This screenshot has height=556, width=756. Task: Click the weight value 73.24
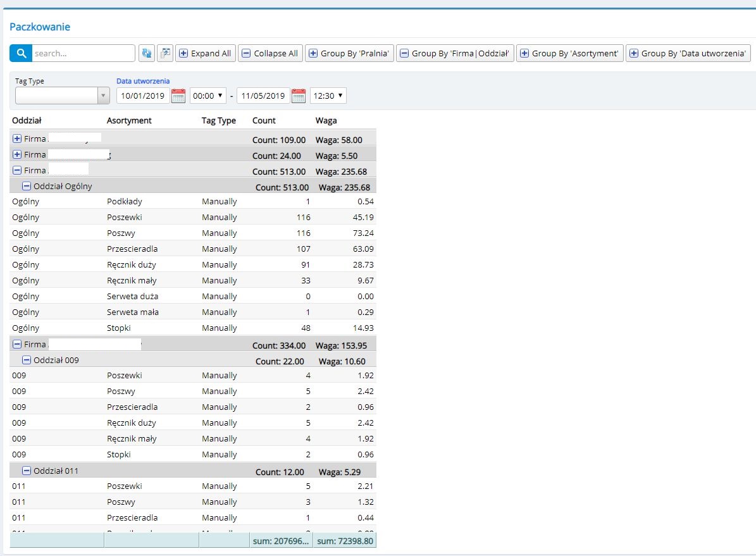pyautogui.click(x=363, y=233)
